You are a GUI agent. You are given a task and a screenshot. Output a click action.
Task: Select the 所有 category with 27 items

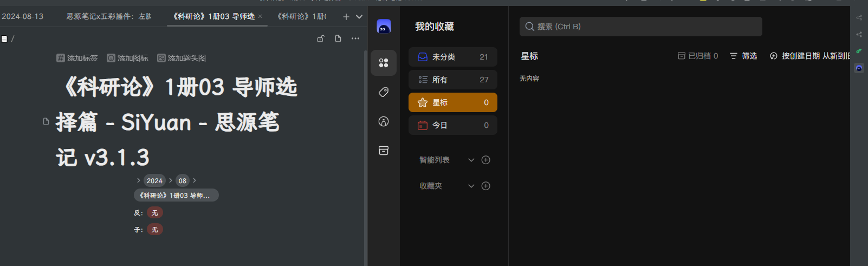[453, 80]
